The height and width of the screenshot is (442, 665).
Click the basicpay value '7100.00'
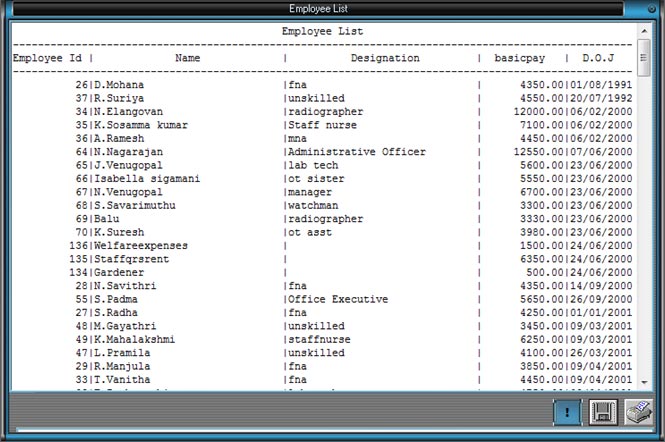(x=542, y=125)
